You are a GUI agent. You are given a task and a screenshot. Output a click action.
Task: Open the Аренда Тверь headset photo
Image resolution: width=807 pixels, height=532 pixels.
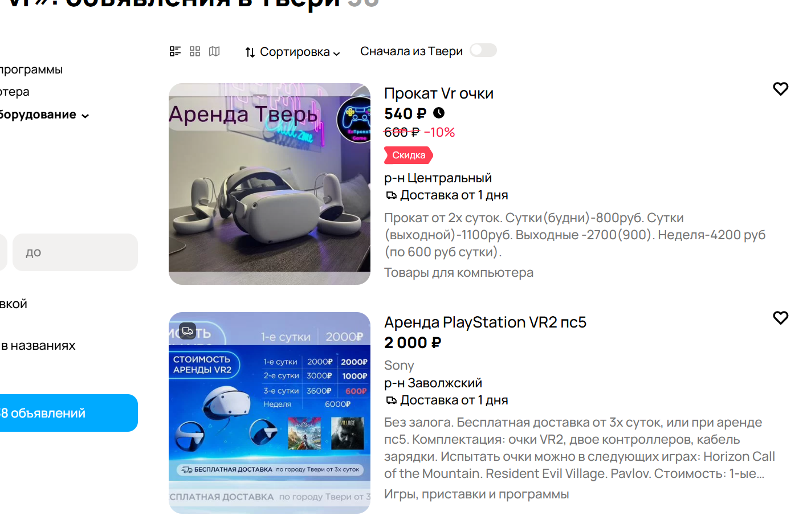[x=270, y=184]
